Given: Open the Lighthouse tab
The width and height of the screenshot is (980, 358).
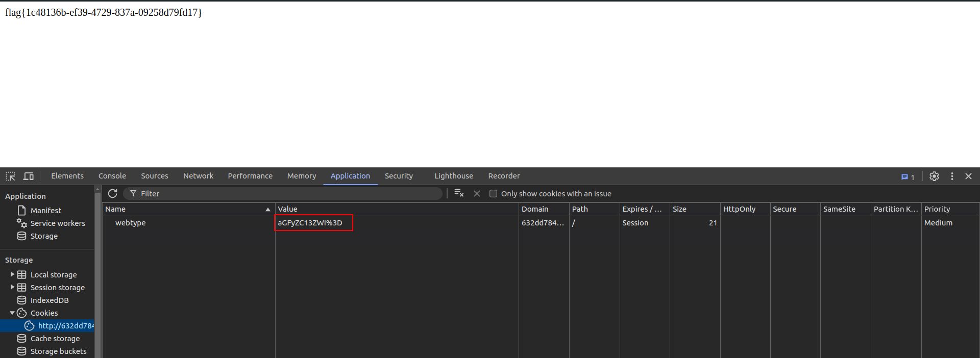Looking at the screenshot, I should [454, 176].
